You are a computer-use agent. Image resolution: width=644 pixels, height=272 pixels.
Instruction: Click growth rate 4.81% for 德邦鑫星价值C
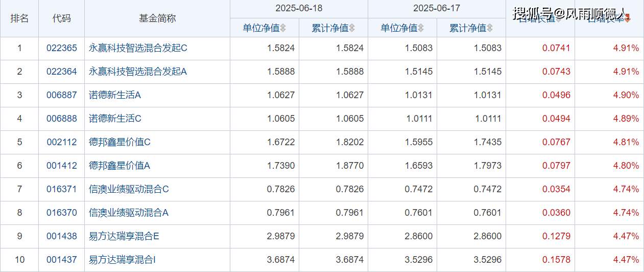626,142
